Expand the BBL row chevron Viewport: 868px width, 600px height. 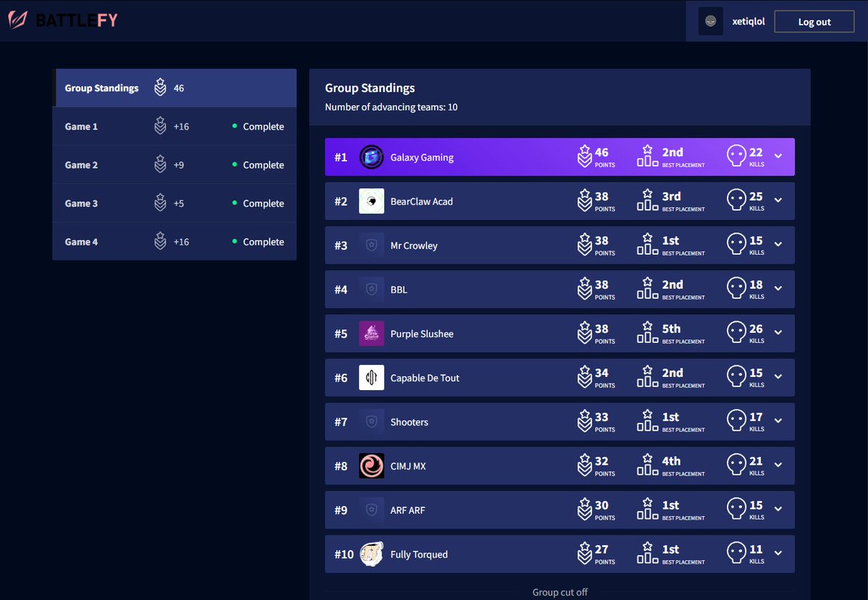click(x=778, y=289)
